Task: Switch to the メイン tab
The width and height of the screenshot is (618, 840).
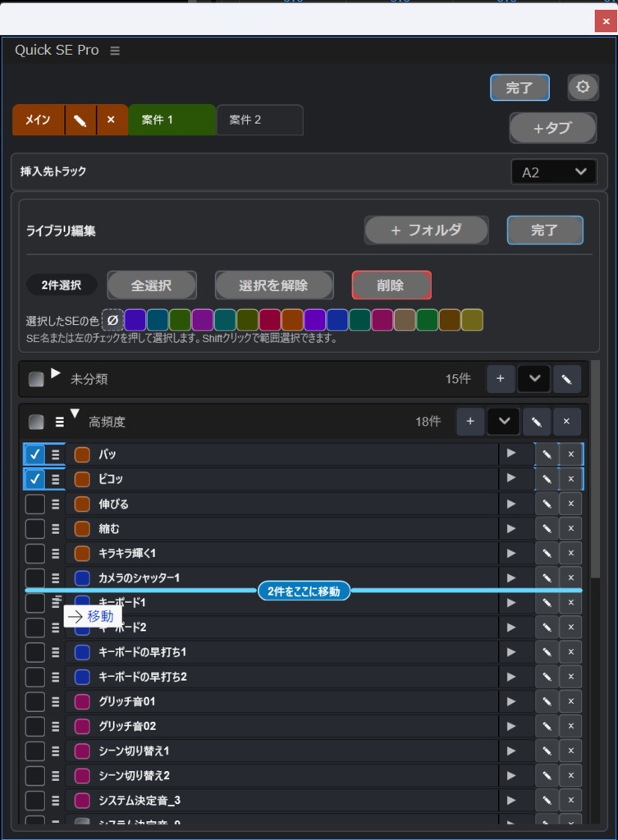Action: (x=38, y=120)
